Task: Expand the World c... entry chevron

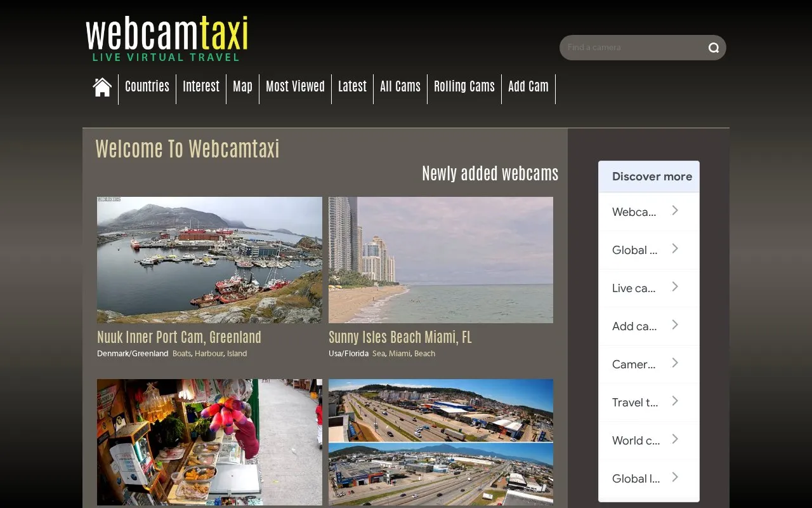Action: click(675, 439)
